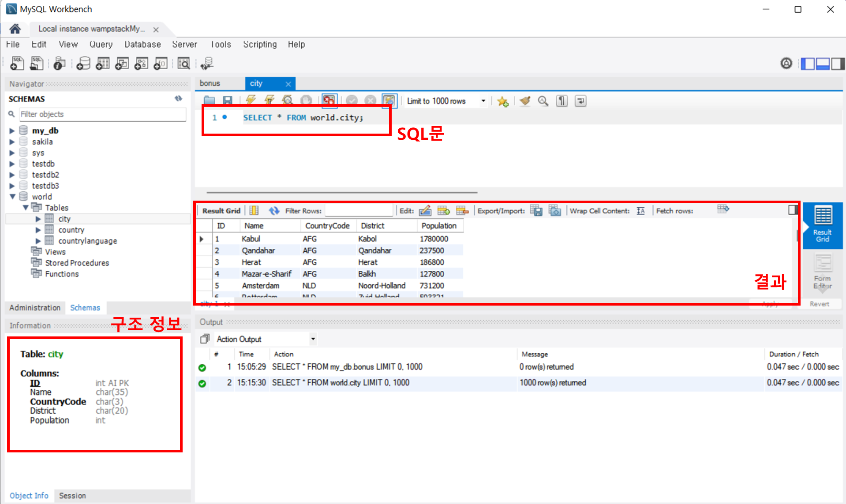Toggle invisible characters pilcrow button
The height and width of the screenshot is (504, 846).
pos(562,101)
